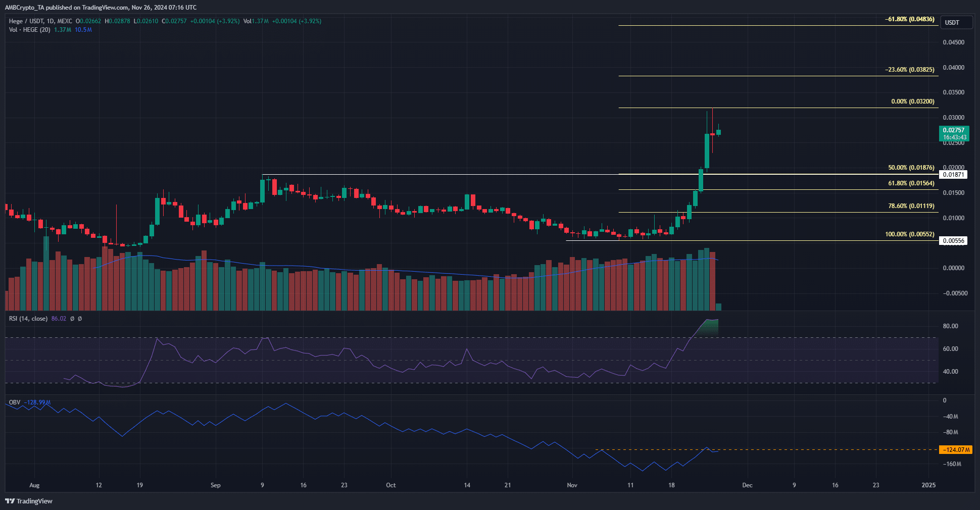Click the latest green candle near 0.02757
980x510 pixels.
tap(718, 132)
